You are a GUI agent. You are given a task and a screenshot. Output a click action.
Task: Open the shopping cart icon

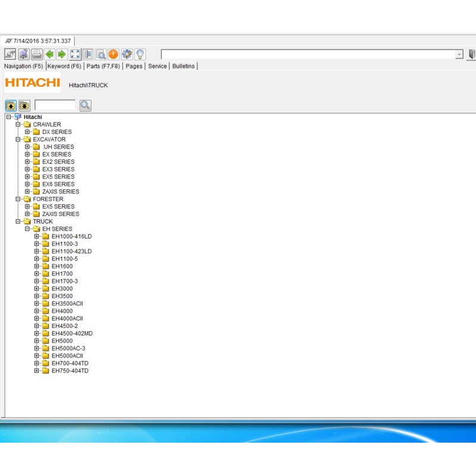(x=24, y=54)
